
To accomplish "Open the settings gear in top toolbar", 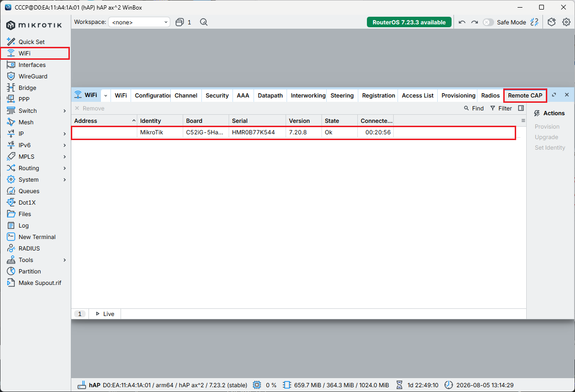I will coord(566,22).
